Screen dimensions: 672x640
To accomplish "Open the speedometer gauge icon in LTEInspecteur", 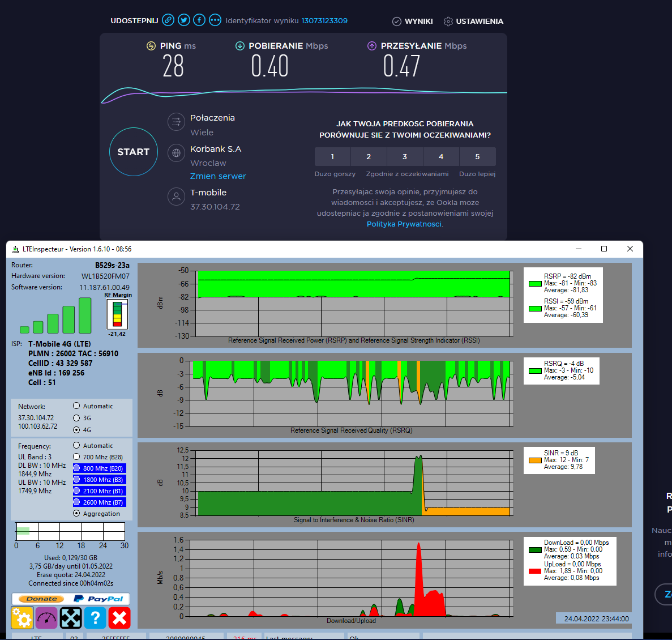I will pyautogui.click(x=46, y=618).
